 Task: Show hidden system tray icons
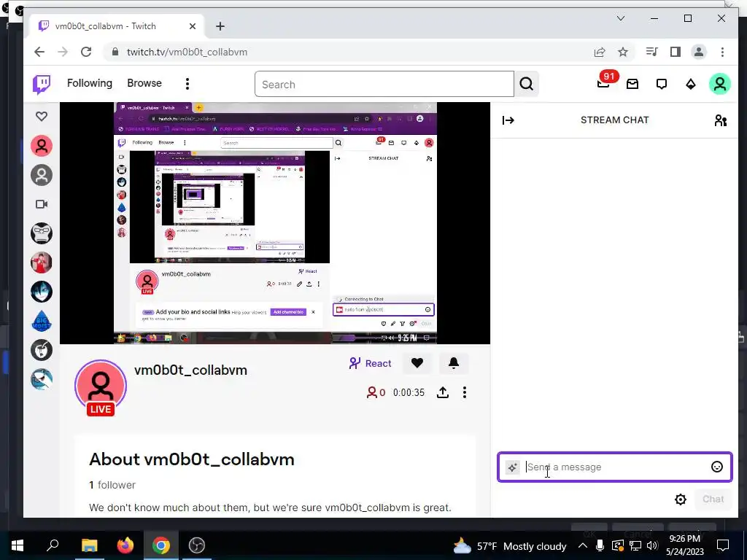[583, 545]
